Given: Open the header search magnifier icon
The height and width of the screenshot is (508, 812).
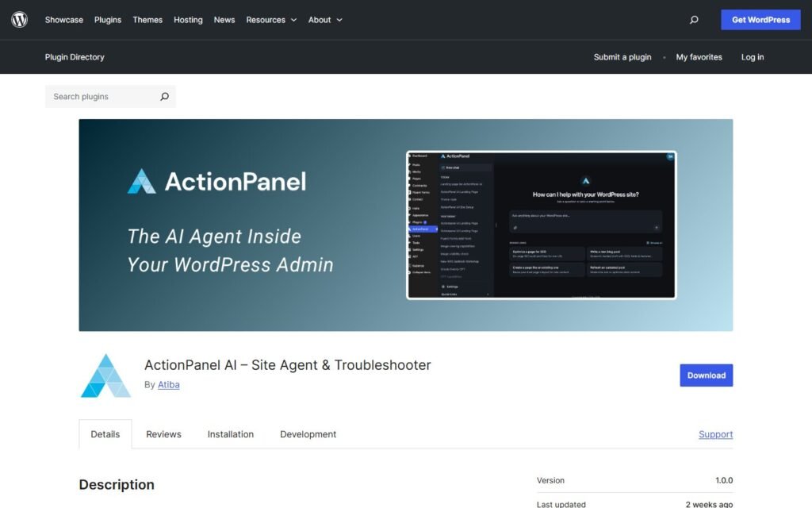Looking at the screenshot, I should point(693,20).
